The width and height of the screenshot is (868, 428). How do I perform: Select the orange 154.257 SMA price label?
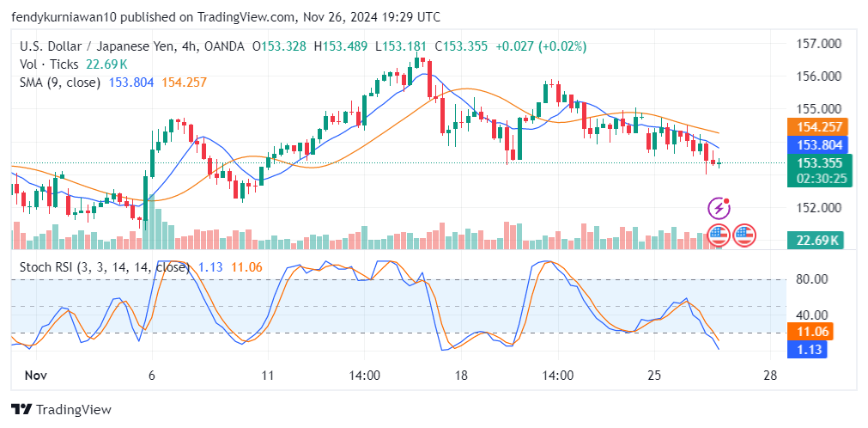click(819, 127)
